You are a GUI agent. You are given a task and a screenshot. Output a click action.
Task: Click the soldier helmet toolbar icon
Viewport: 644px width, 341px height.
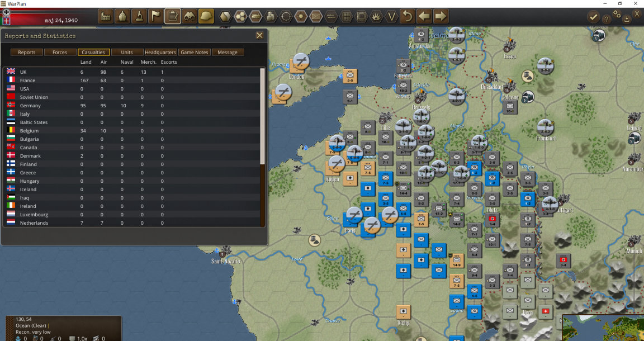pos(206,16)
